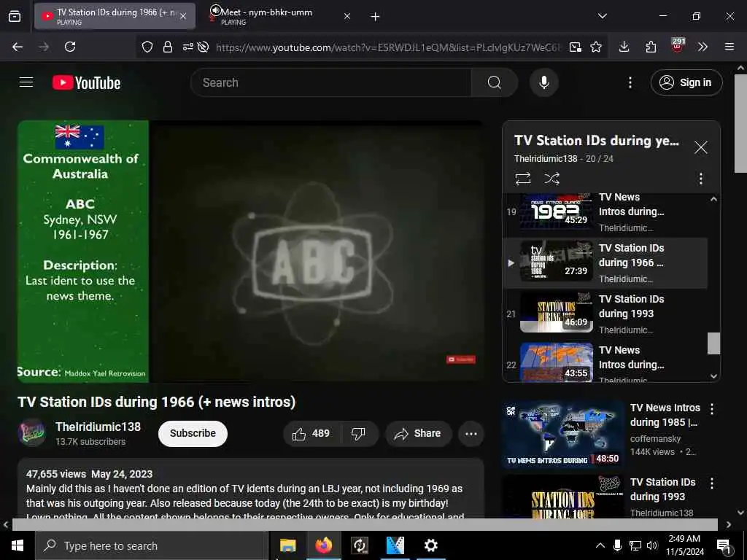The image size is (747, 560).
Task: Play playlist item 22 TV News Intros
Action: pos(605,362)
